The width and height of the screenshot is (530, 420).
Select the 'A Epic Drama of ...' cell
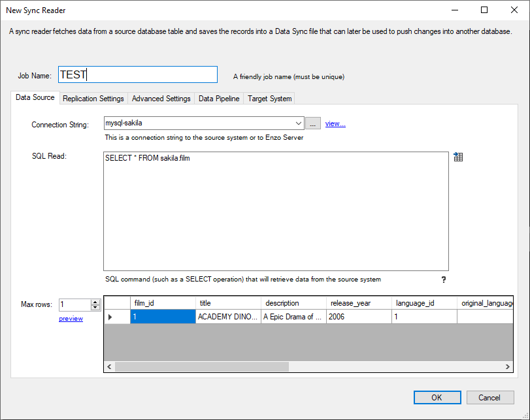293,317
